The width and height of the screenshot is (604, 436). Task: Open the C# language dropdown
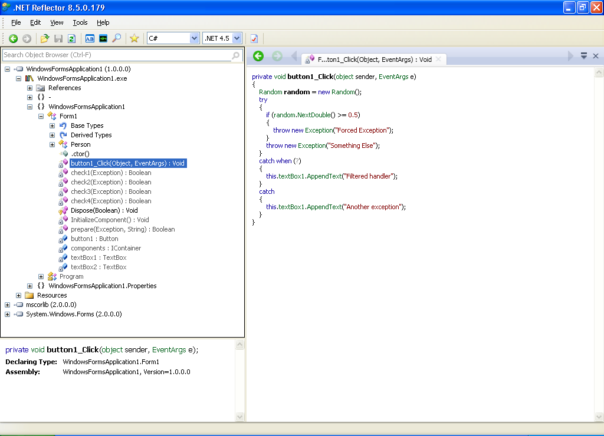click(194, 39)
